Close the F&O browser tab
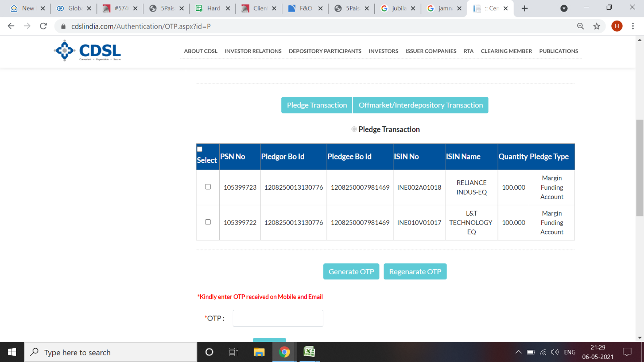The width and height of the screenshot is (644, 362). point(320,8)
